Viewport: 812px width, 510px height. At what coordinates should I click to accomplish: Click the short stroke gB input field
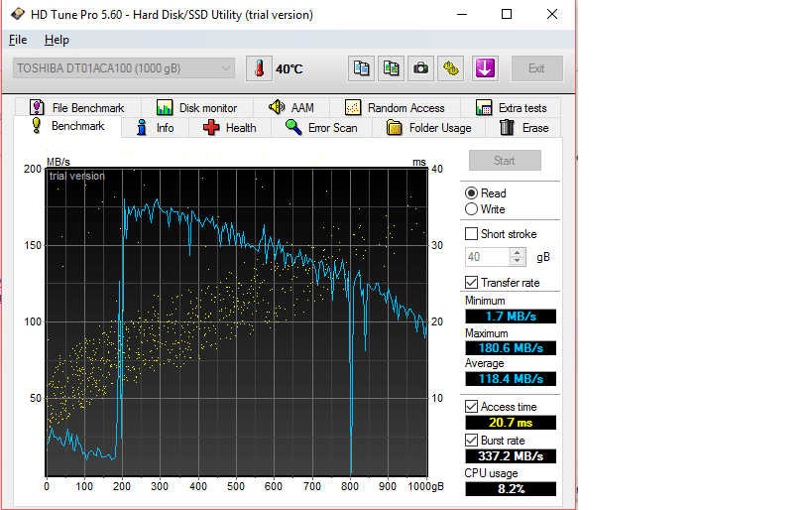point(488,257)
